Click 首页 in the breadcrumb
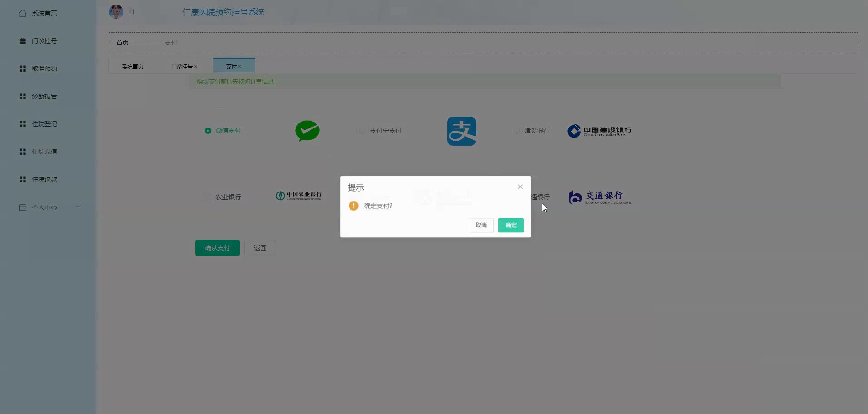Screen dimensions: 868x414 [x=123, y=43]
